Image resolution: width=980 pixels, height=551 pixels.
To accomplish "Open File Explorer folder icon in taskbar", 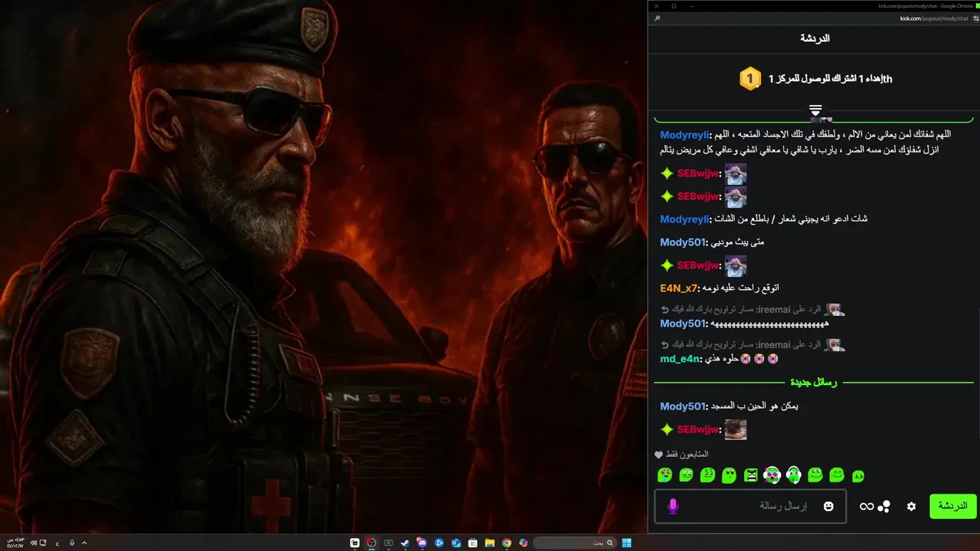I will tap(490, 543).
